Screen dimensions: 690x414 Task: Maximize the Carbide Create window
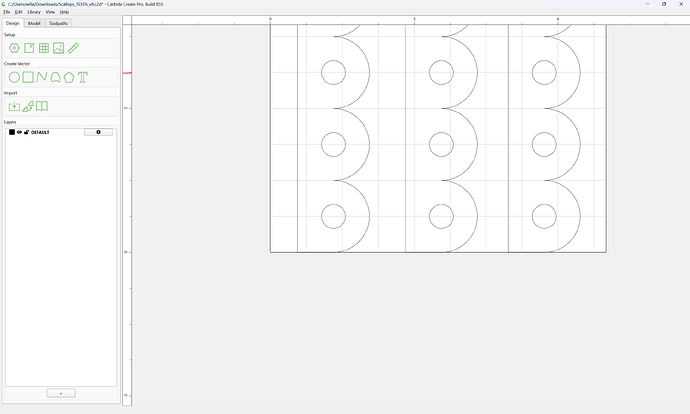tap(664, 4)
